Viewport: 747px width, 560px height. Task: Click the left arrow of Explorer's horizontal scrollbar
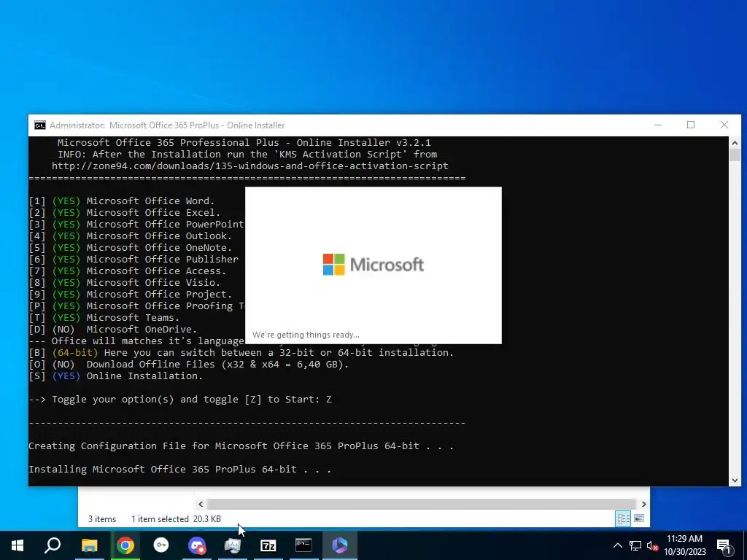click(x=201, y=504)
